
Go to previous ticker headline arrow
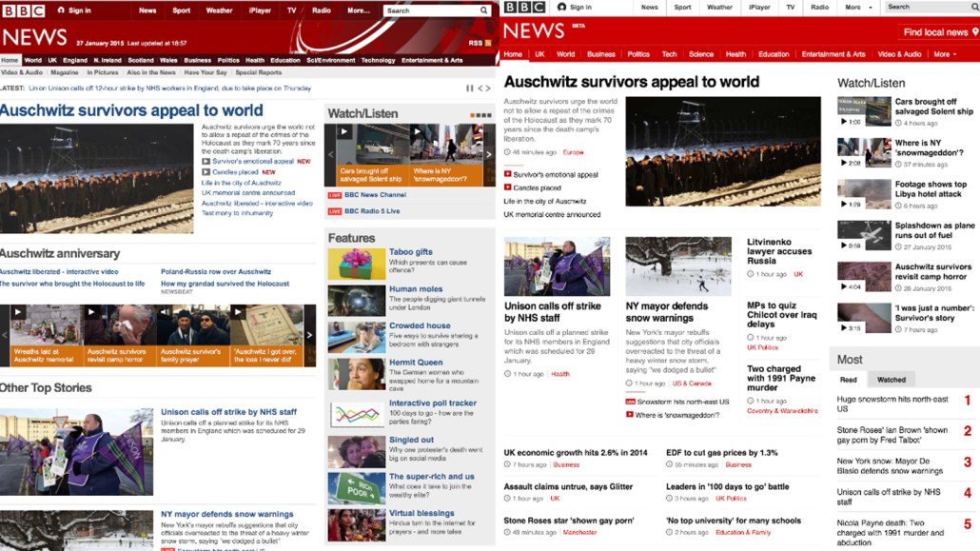click(480, 89)
